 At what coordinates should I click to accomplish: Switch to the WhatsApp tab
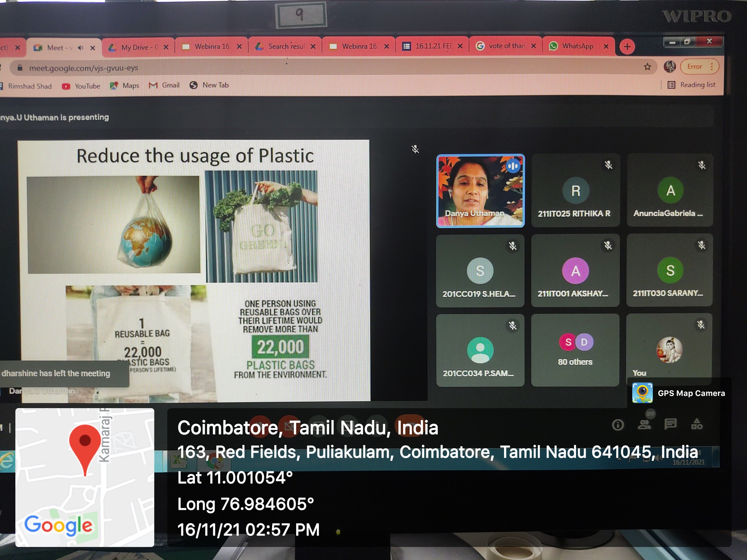coord(577,46)
